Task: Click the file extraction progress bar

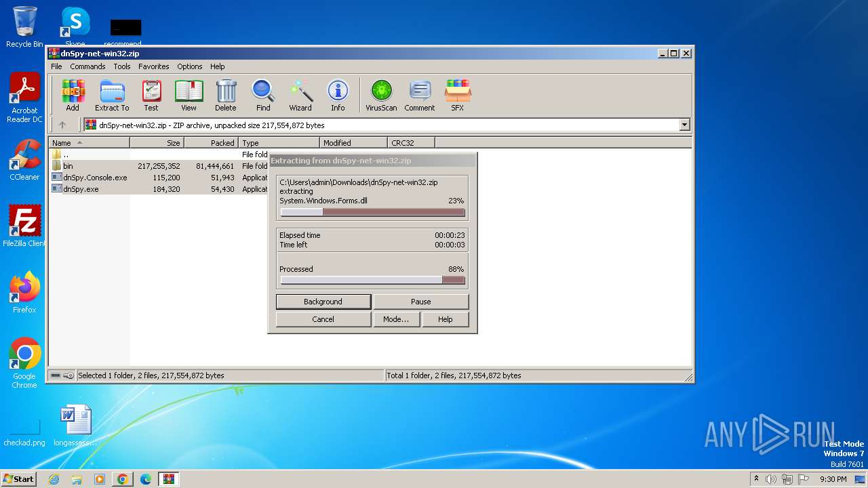Action: [373, 212]
